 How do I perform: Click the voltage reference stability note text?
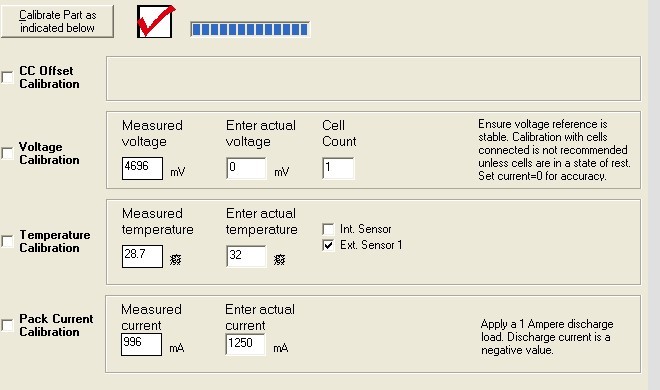(554, 150)
